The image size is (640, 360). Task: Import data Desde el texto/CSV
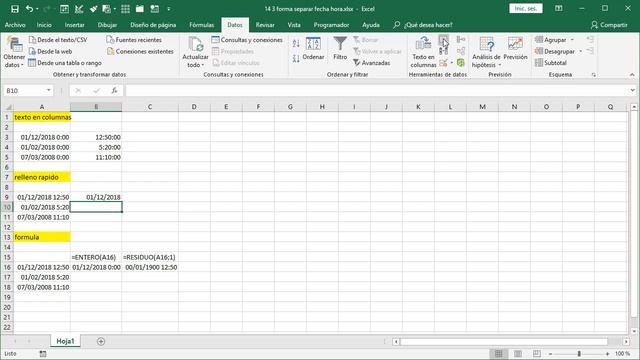(x=58, y=40)
